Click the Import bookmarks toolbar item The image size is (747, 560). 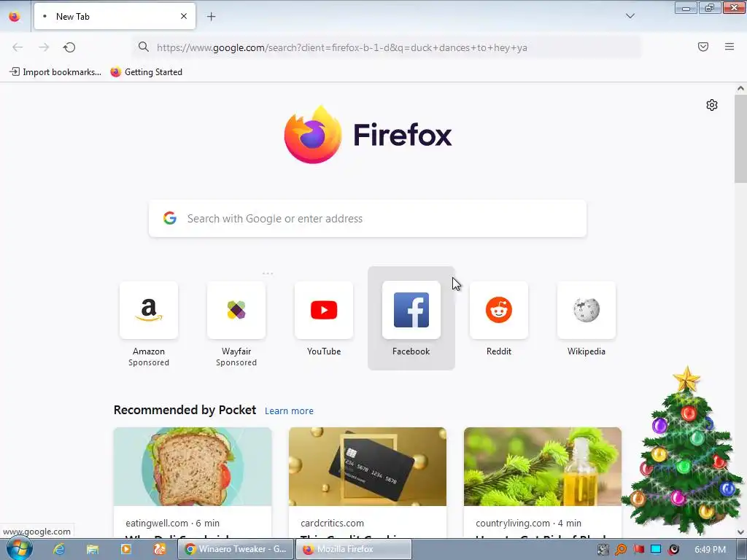tap(55, 72)
